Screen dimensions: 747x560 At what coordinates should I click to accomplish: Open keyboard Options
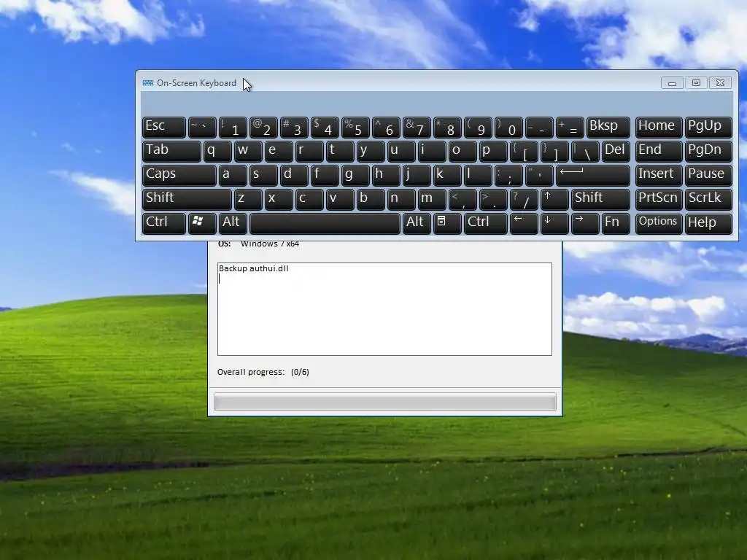[x=659, y=223]
